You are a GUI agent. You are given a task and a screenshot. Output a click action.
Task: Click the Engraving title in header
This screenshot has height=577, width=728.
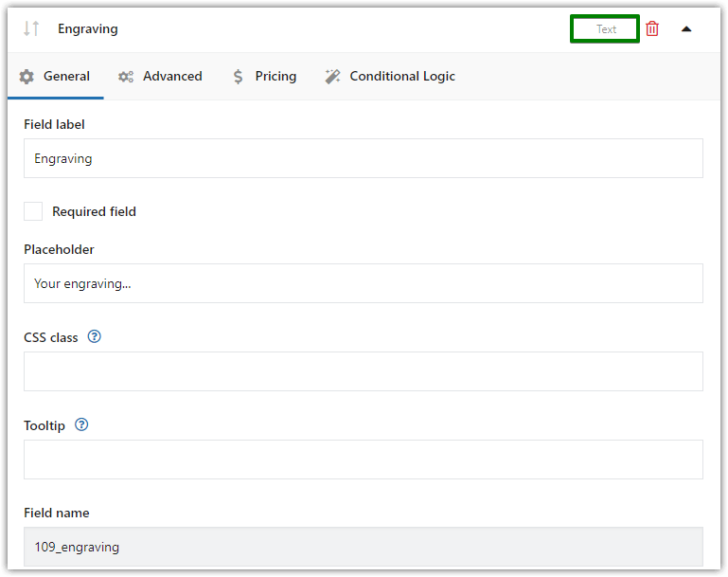(x=88, y=29)
